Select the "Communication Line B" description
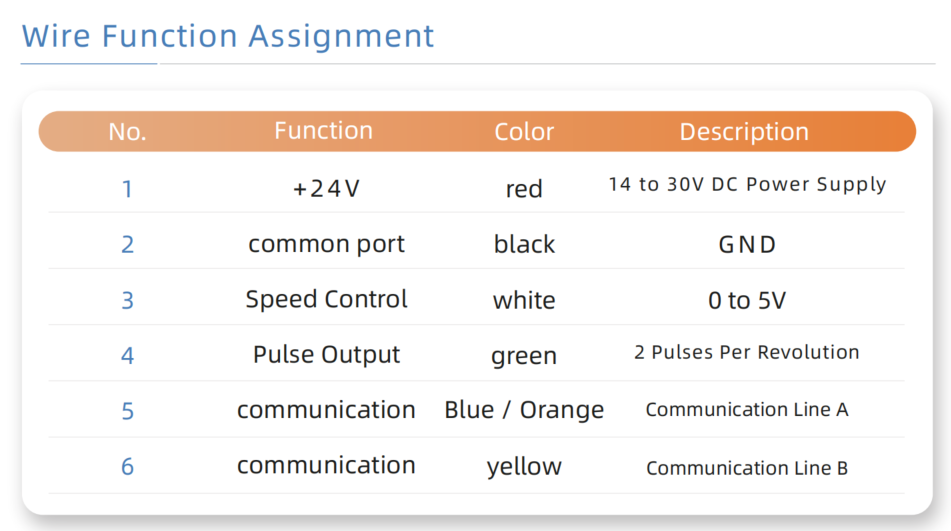951x531 pixels. (x=747, y=468)
